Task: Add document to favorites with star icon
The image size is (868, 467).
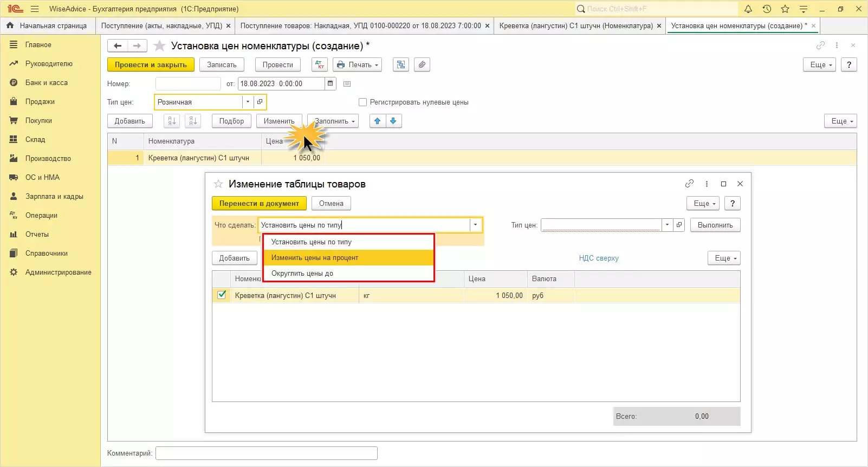Action: [x=159, y=46]
